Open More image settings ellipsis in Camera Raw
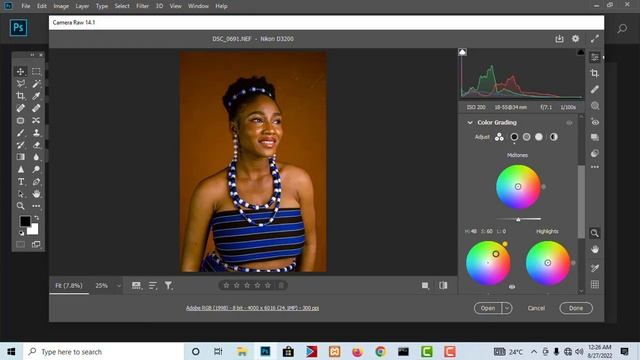 tap(595, 167)
